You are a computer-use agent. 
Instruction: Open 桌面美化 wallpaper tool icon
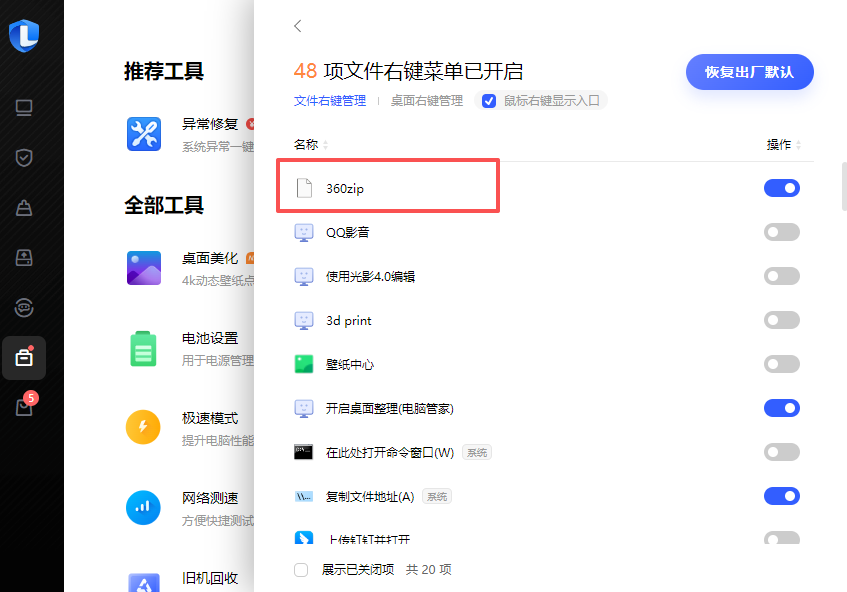tap(144, 267)
